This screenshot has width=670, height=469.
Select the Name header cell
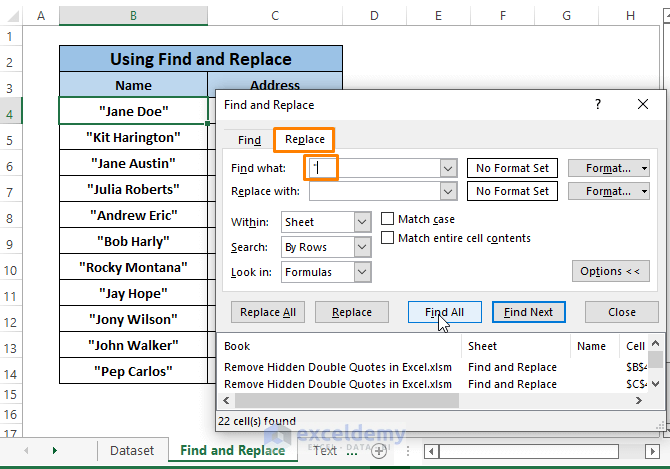tap(133, 85)
